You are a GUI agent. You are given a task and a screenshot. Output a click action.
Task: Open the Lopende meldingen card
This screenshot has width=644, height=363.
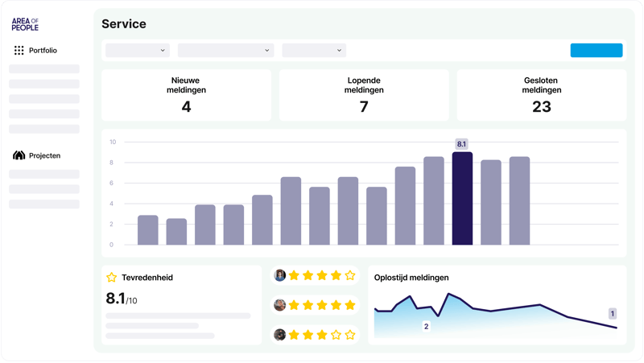[364, 95]
